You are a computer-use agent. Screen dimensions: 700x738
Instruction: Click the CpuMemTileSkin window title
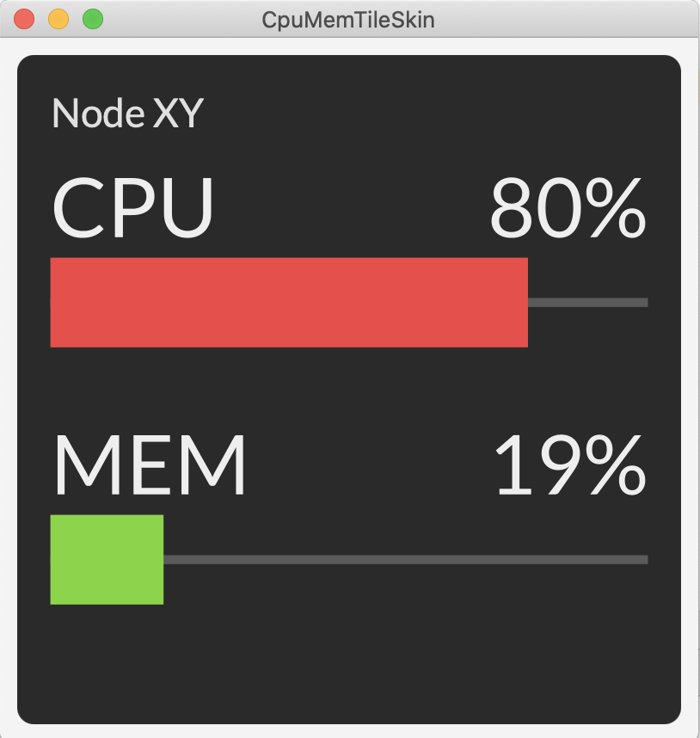click(x=348, y=21)
